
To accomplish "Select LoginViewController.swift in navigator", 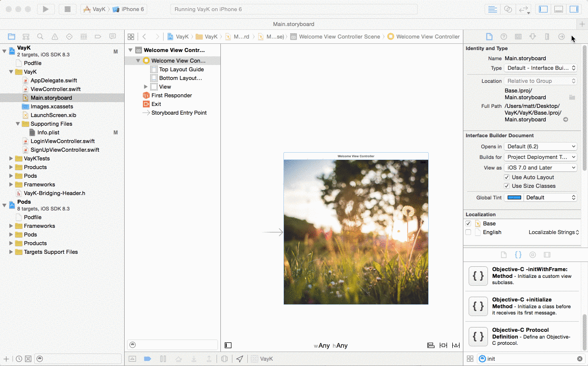I will pyautogui.click(x=63, y=141).
